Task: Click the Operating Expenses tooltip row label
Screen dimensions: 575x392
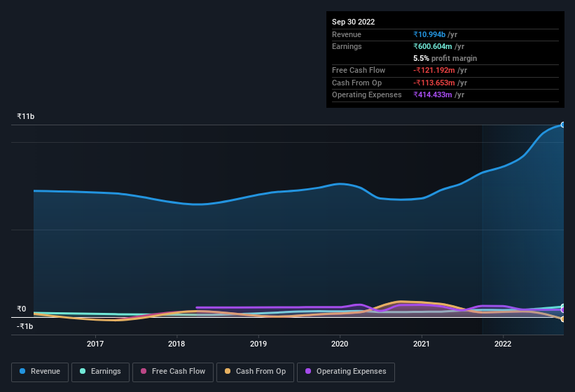Action: point(367,94)
